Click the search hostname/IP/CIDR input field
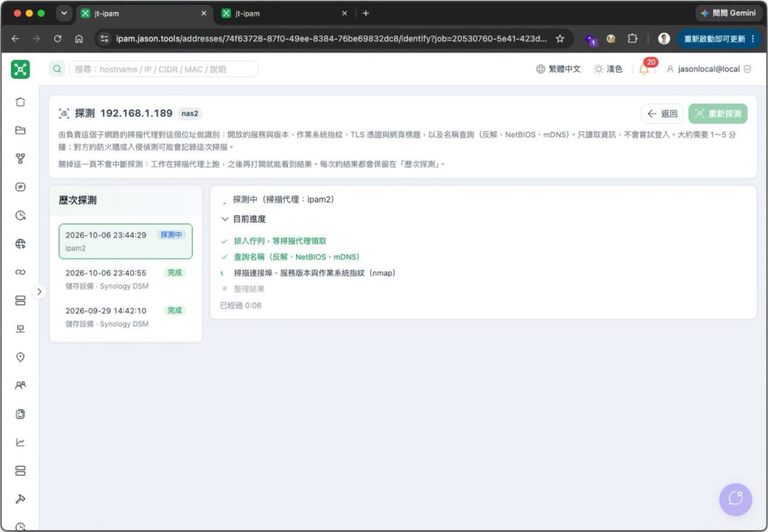 tap(163, 69)
